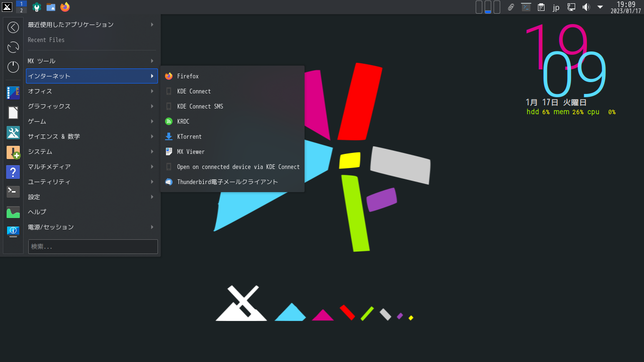Click the jp keyboard layout indicator
The width and height of the screenshot is (644, 362).
pyautogui.click(x=556, y=8)
